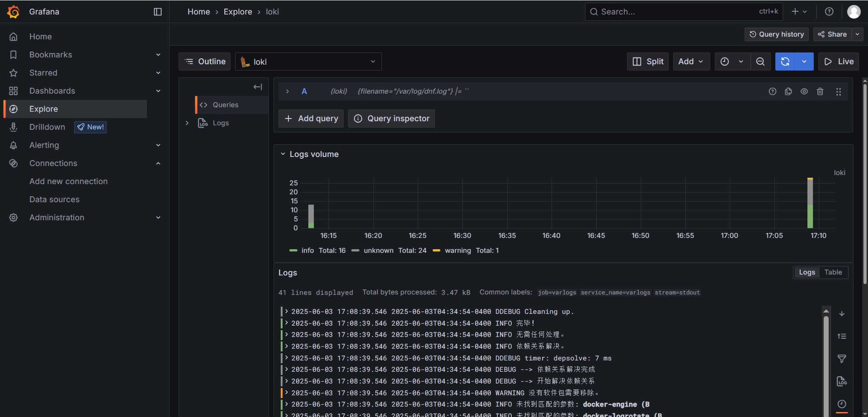Click scroll-to-bottom arrow in logs panel
This screenshot has height=417, width=868.
pyautogui.click(x=842, y=313)
